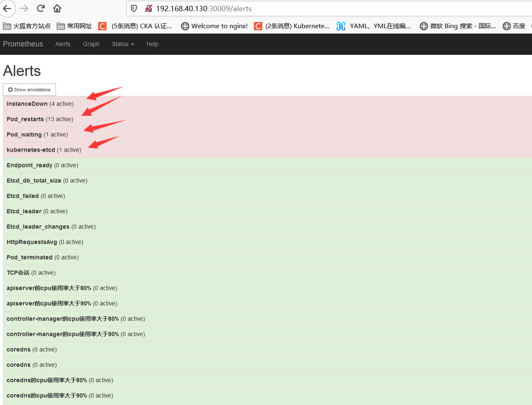
Task: Open the 火狐官方站点 bookmark folder
Action: pyautogui.click(x=27, y=26)
